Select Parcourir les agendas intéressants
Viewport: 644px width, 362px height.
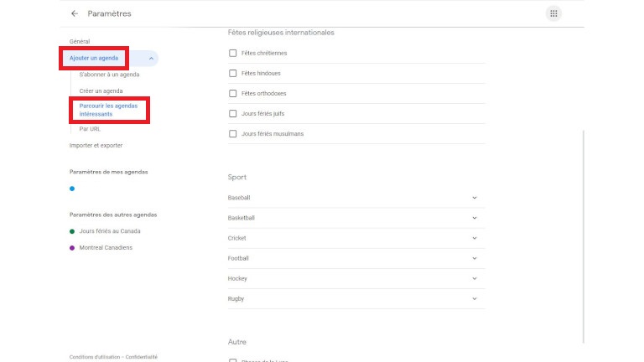[x=108, y=110]
